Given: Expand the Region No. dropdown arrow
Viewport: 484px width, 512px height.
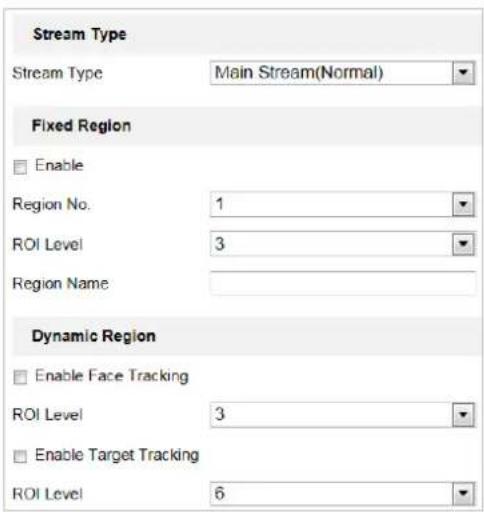Looking at the screenshot, I should coord(463,204).
